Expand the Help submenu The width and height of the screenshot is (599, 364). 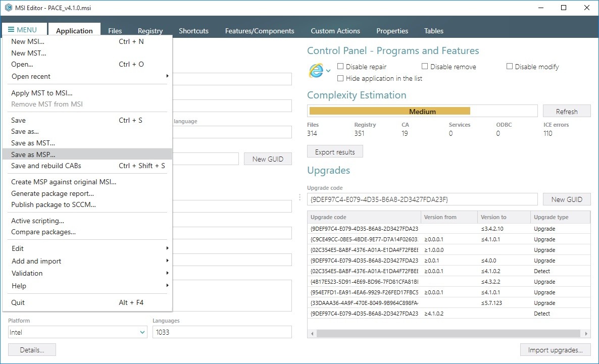(x=87, y=286)
